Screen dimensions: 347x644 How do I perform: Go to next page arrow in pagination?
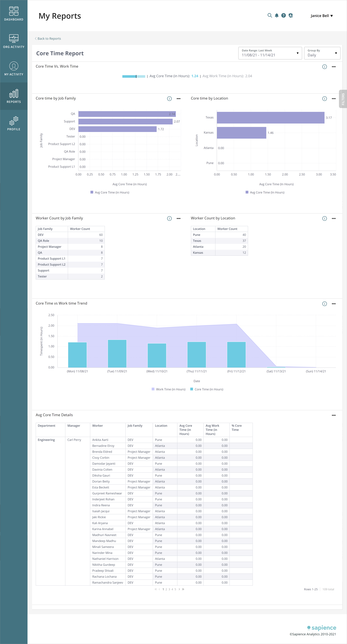click(179, 589)
